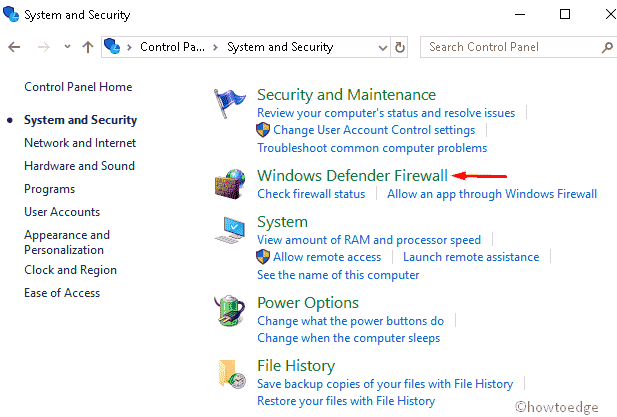The height and width of the screenshot is (417, 617).
Task: Select System and Security breadcrumb segment
Action: [x=280, y=47]
